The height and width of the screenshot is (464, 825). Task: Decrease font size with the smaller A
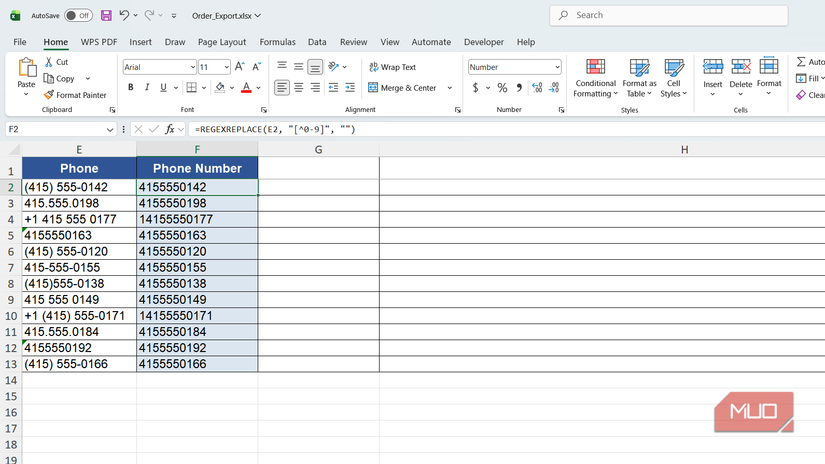[257, 67]
